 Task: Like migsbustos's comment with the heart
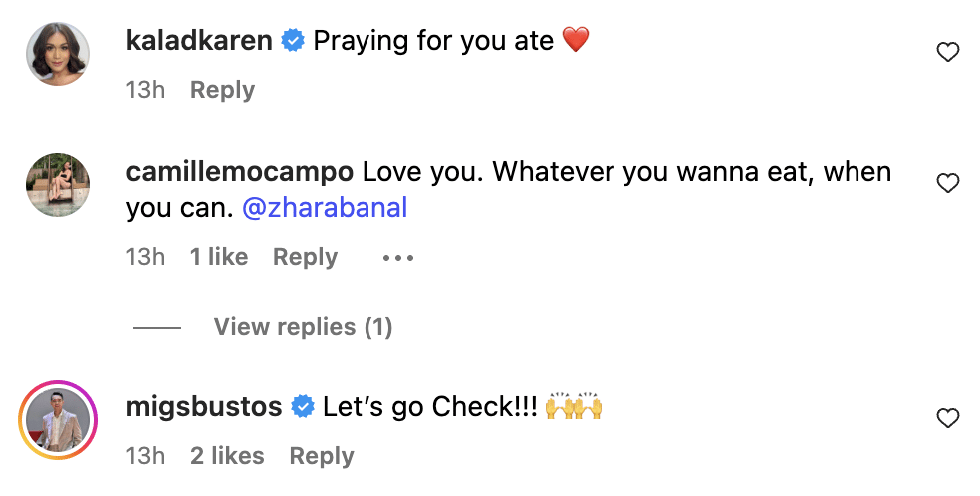pyautogui.click(x=948, y=419)
